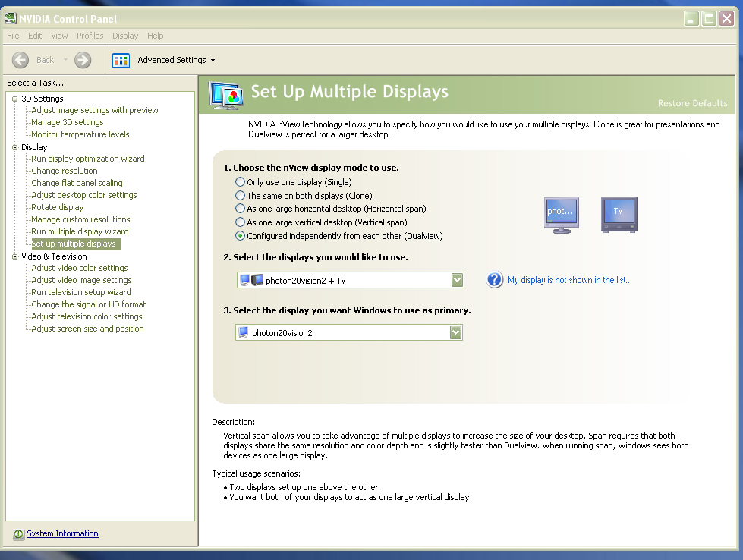Click the Advanced Settings grid icon

(121, 60)
